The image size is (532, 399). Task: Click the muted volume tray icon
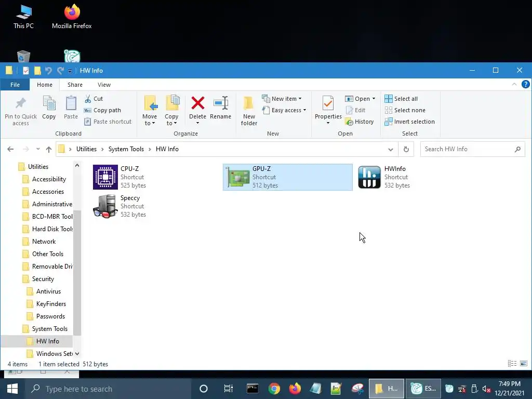pyautogui.click(x=486, y=389)
